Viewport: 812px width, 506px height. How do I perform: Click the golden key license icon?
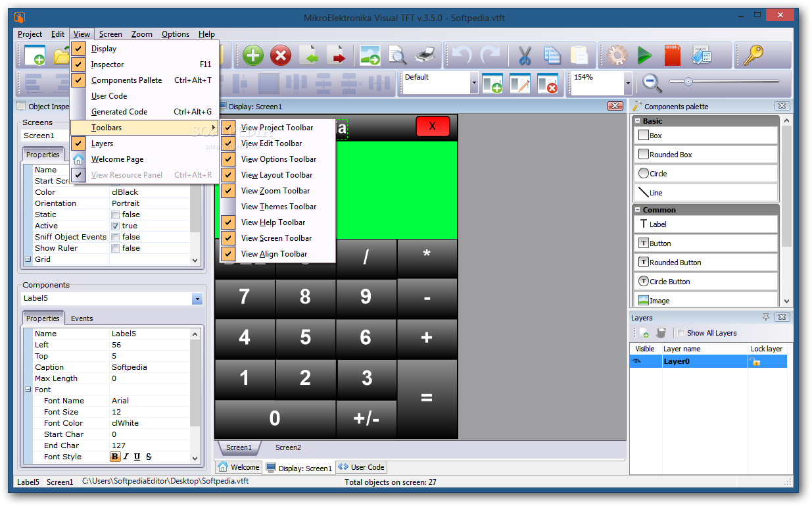click(x=753, y=55)
